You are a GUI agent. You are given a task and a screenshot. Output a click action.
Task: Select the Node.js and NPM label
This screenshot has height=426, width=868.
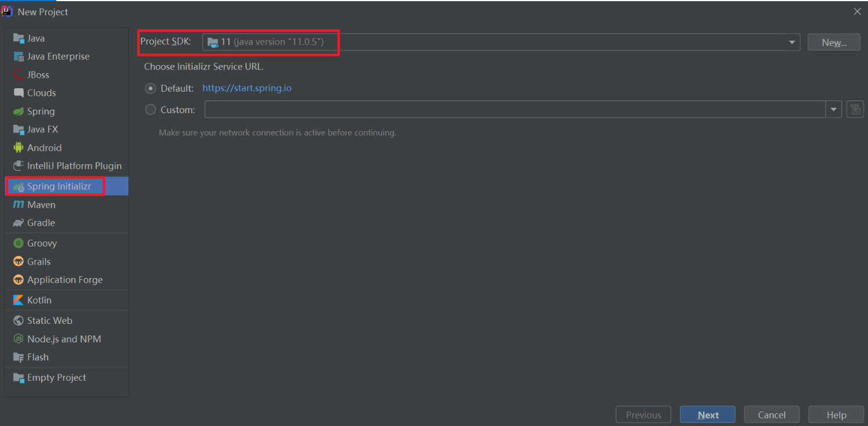64,339
